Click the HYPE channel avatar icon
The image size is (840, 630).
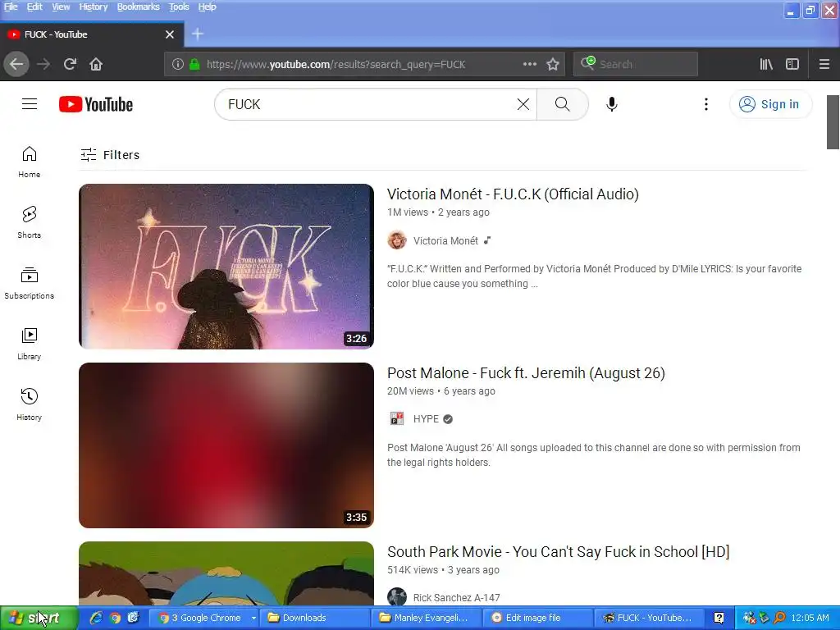(397, 418)
